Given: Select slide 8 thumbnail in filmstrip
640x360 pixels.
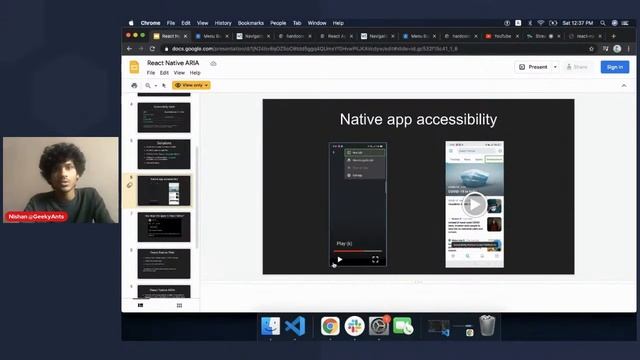Looking at the screenshot, I should coord(164,264).
